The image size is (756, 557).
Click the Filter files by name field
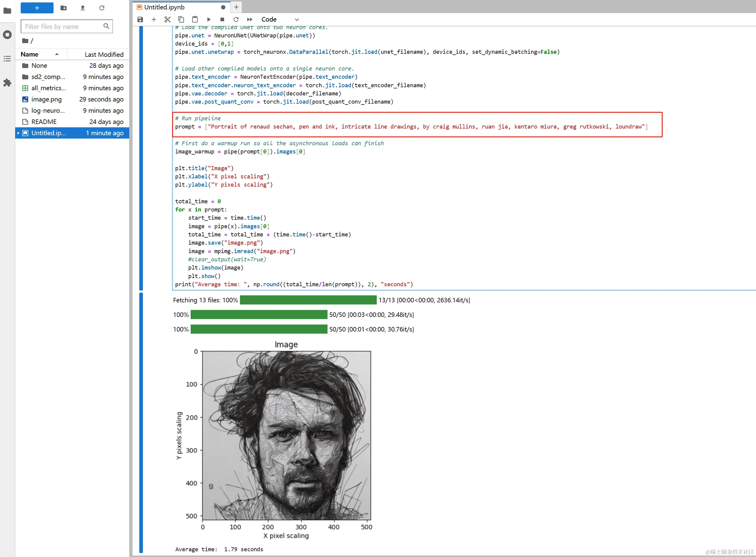tap(63, 26)
